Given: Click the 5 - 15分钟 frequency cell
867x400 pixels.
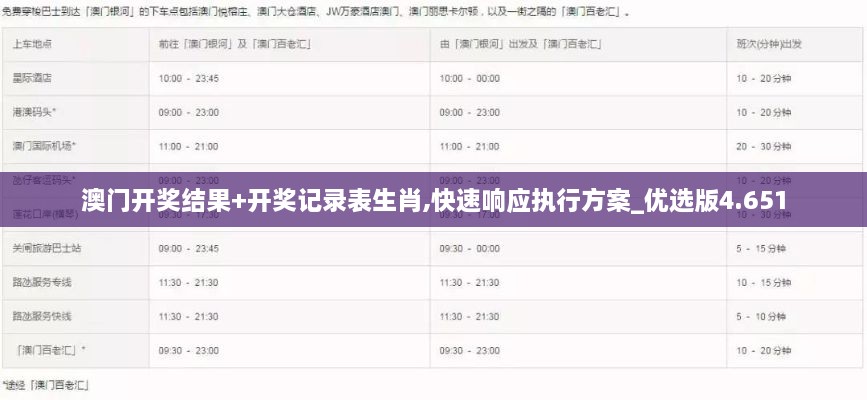Looking at the screenshot, I should click(761, 249).
